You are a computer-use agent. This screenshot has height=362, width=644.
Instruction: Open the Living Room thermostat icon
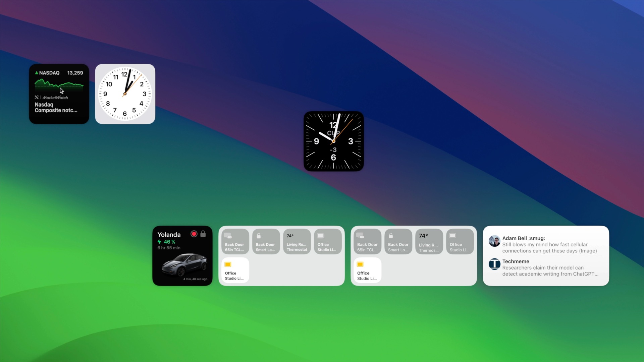(297, 242)
